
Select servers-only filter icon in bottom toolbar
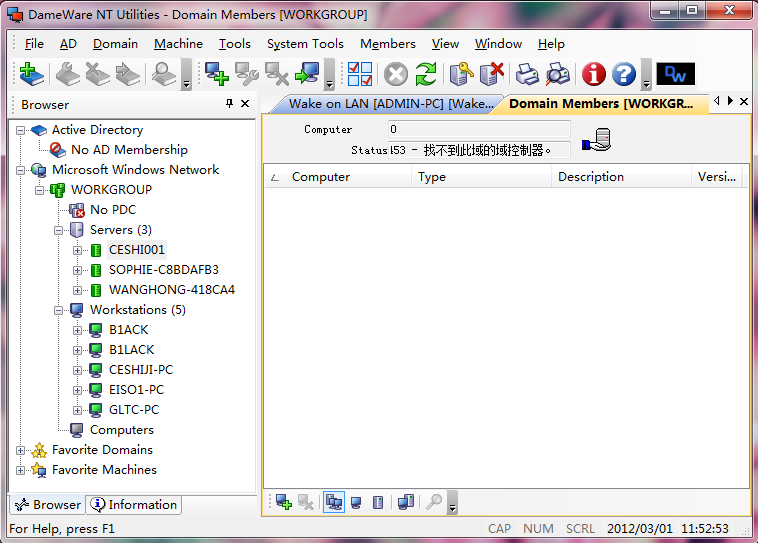pos(378,502)
